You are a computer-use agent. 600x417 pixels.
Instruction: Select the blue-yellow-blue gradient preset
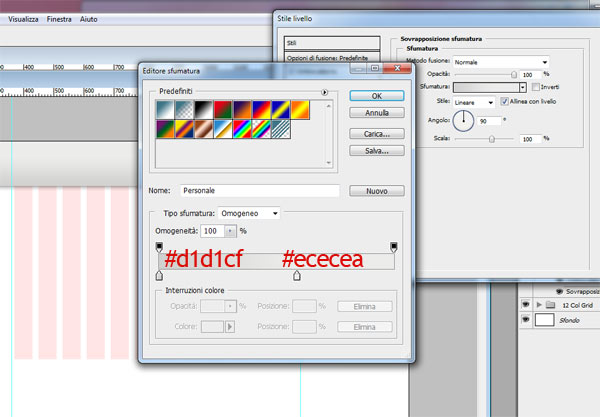pyautogui.click(x=280, y=110)
